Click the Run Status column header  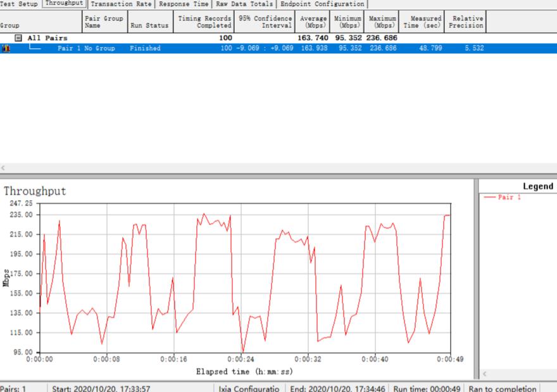click(x=151, y=22)
